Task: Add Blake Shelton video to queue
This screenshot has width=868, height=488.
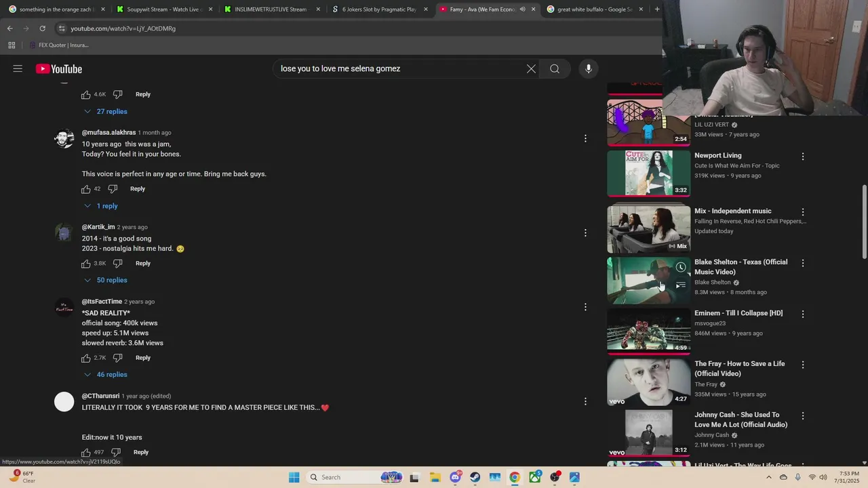Action: [681, 285]
